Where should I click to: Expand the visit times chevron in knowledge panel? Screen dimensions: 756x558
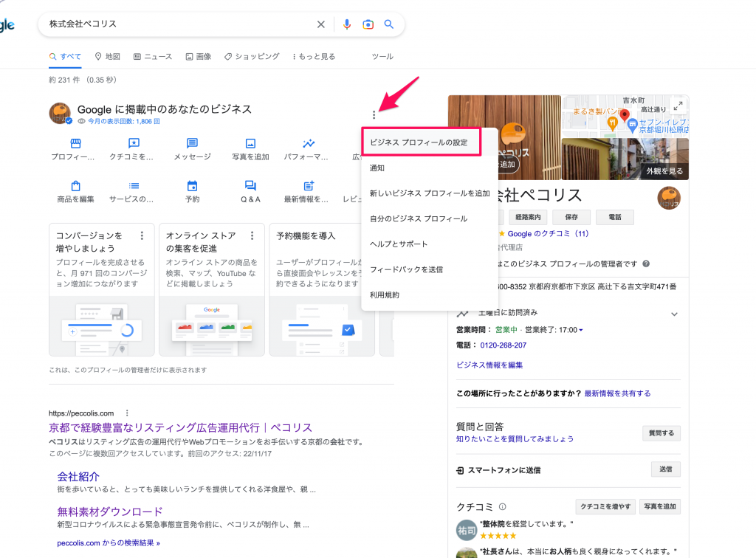(674, 314)
